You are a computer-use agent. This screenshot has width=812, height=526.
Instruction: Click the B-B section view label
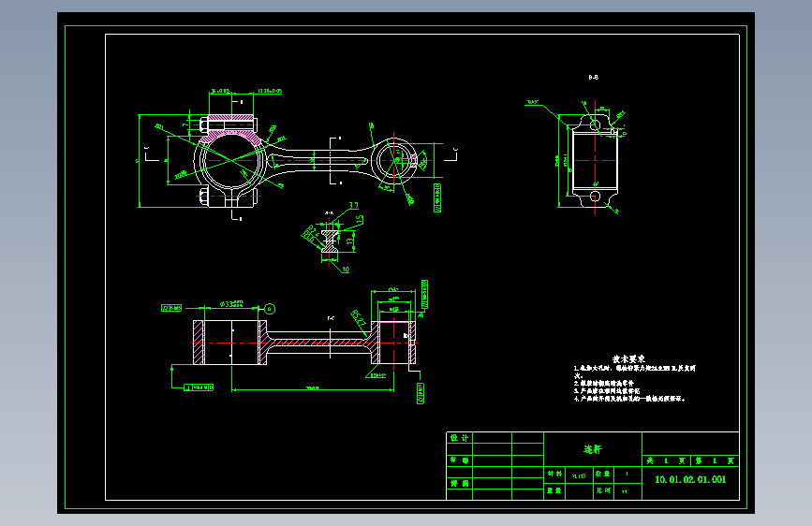click(594, 77)
